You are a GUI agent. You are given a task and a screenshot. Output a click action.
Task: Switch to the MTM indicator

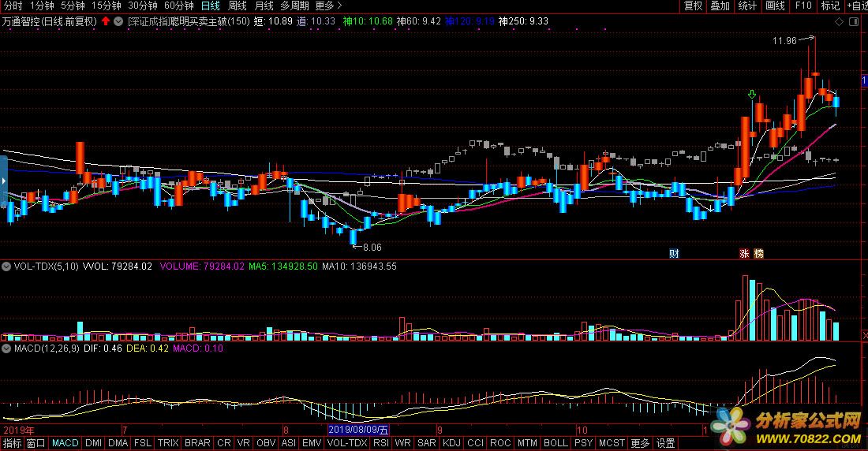527,443
